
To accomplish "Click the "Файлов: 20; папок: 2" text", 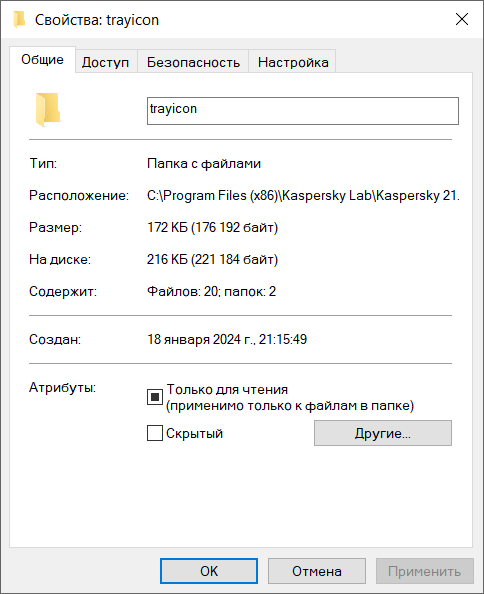I will (211, 291).
